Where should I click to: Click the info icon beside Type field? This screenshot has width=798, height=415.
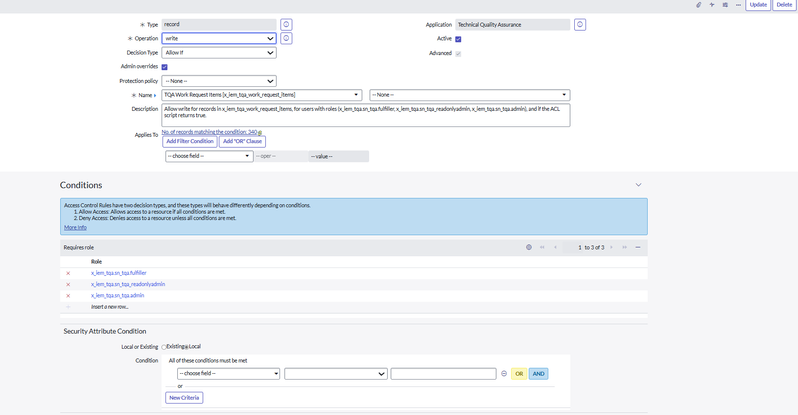coord(286,24)
